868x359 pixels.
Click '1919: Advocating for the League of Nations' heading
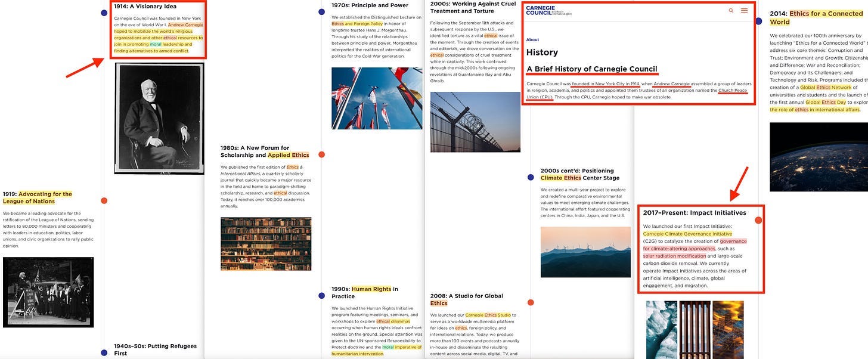pos(38,197)
